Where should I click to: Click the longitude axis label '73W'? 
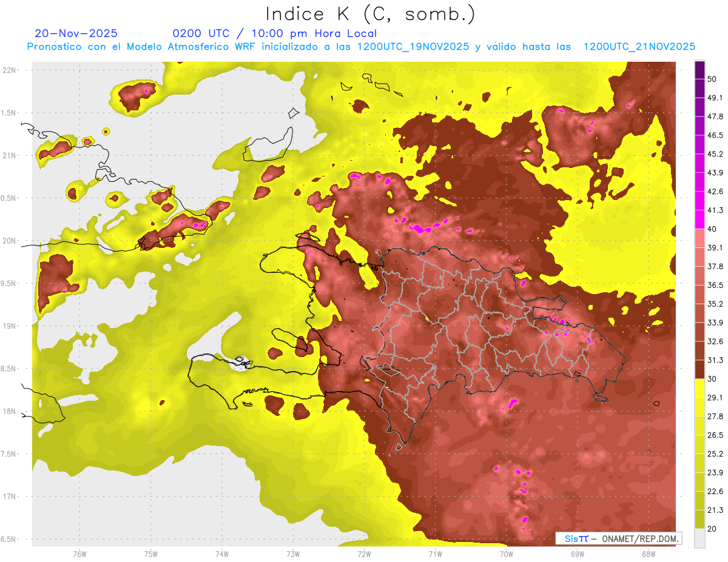click(x=293, y=554)
